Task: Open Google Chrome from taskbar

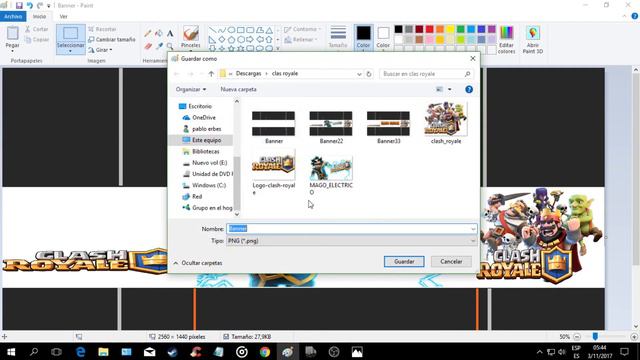Action: tap(265, 352)
